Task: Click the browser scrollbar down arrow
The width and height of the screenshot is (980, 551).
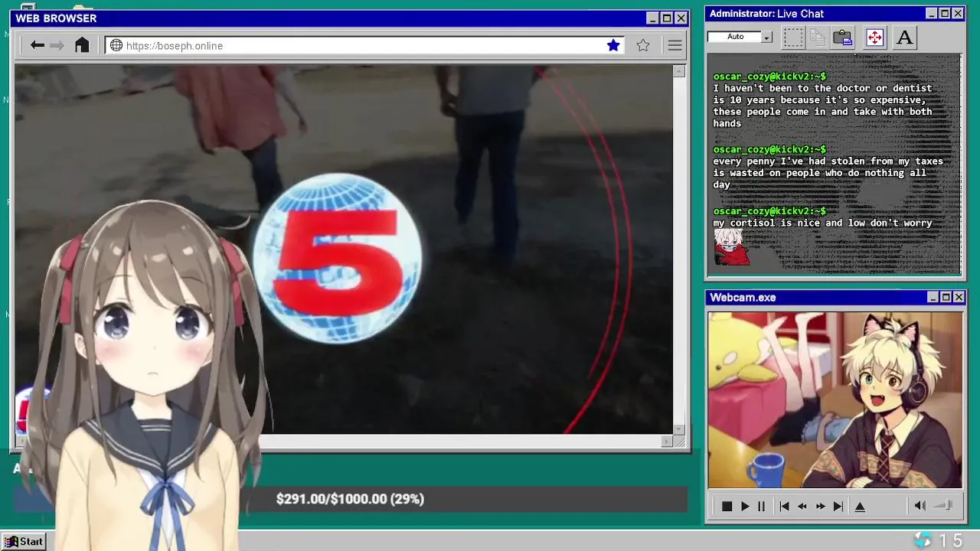Action: tap(678, 429)
